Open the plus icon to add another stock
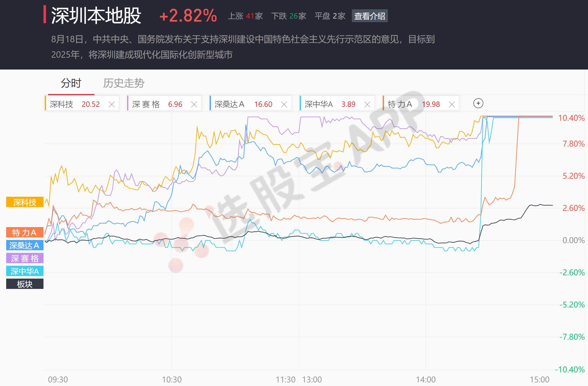This screenshot has width=588, height=386. (x=478, y=103)
